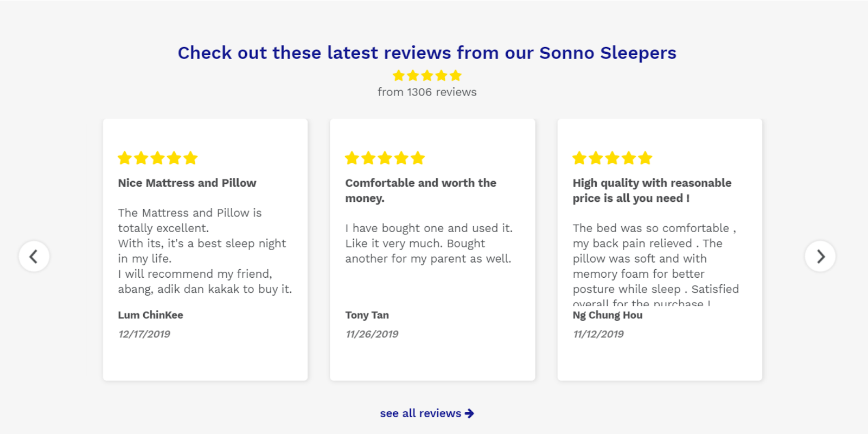
Task: Open the see all reviews link
Action: 420,413
